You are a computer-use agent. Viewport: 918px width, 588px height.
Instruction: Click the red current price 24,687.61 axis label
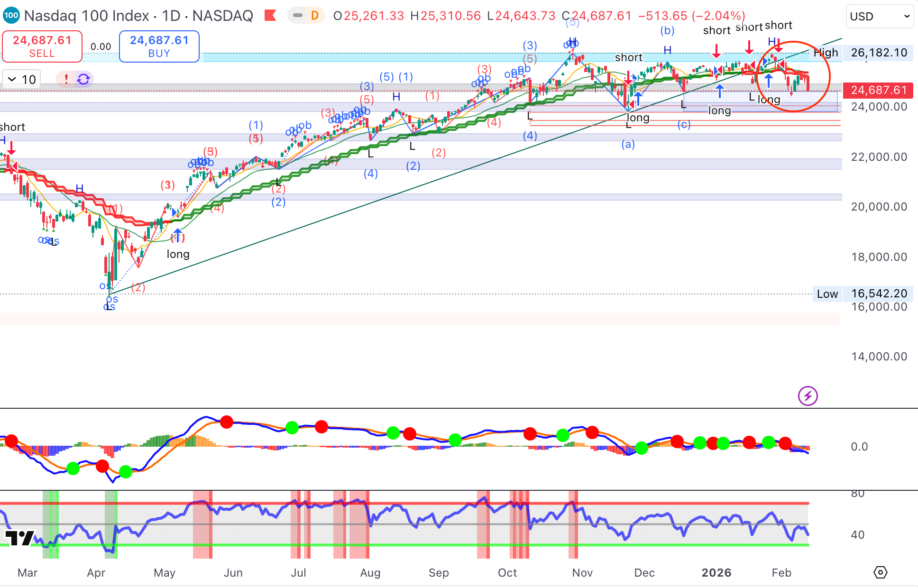(879, 90)
